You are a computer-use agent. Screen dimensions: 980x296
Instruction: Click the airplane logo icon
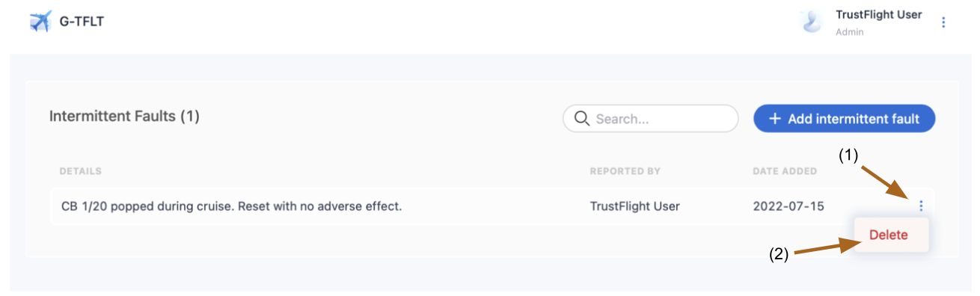click(40, 22)
